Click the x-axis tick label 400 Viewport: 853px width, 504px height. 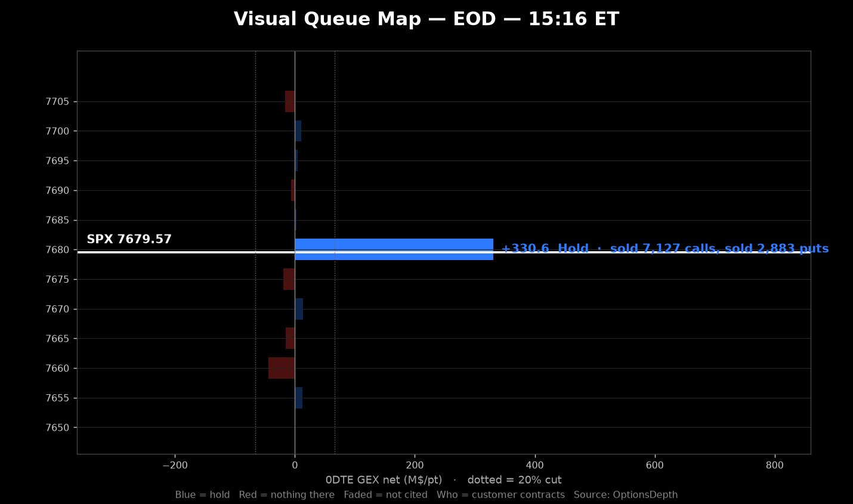tap(535, 466)
